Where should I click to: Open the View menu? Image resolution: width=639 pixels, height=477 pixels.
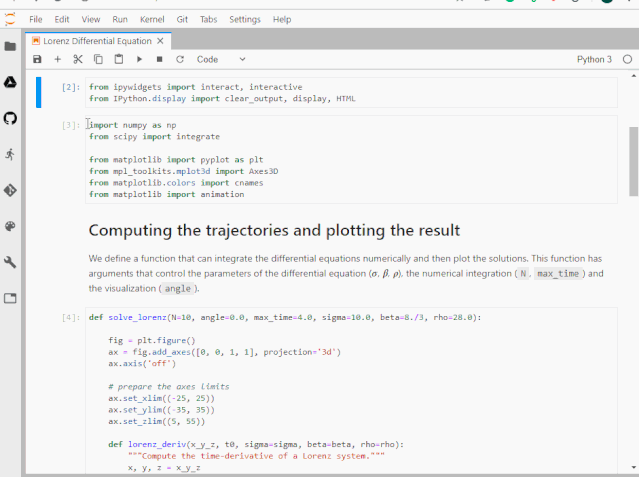click(90, 19)
